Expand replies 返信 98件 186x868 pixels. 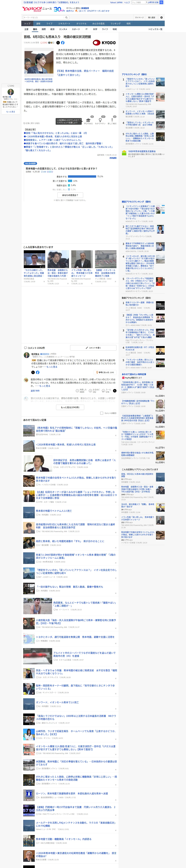click(35, 391)
